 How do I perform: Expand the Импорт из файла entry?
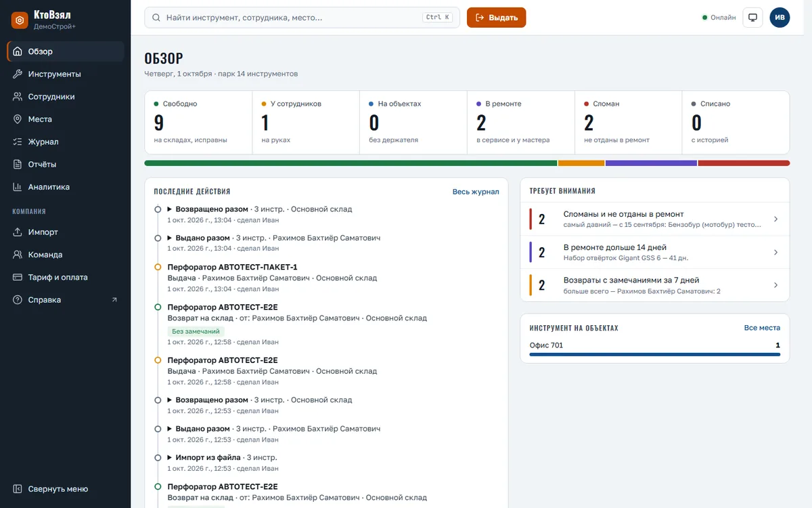170,458
